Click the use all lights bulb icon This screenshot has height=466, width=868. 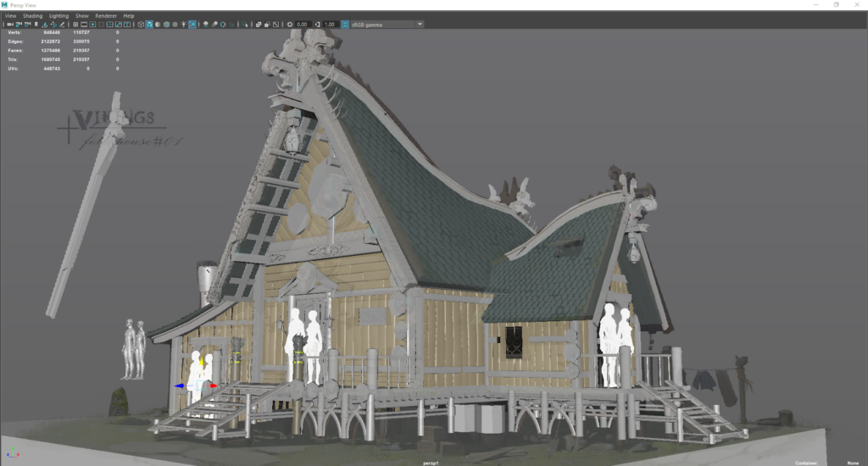pos(184,25)
